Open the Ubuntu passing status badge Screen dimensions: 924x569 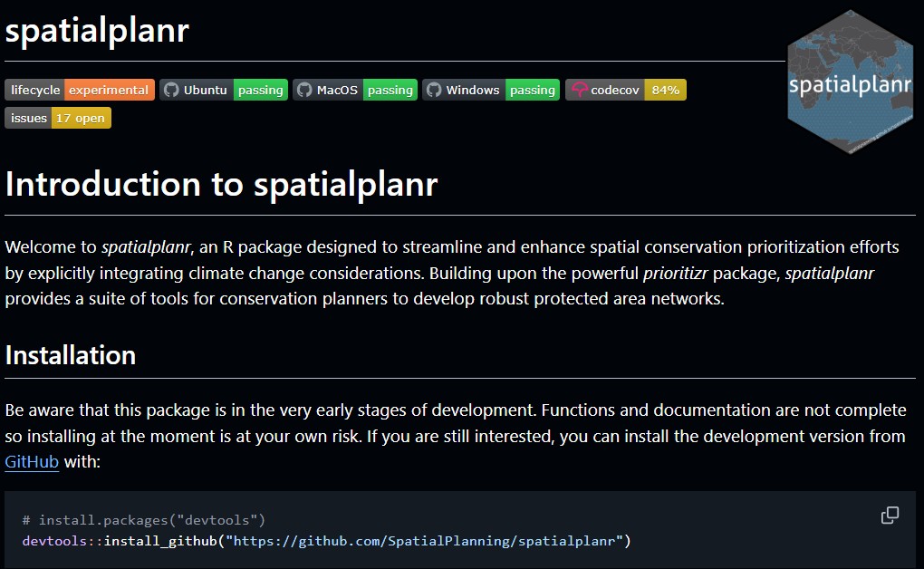[260, 90]
